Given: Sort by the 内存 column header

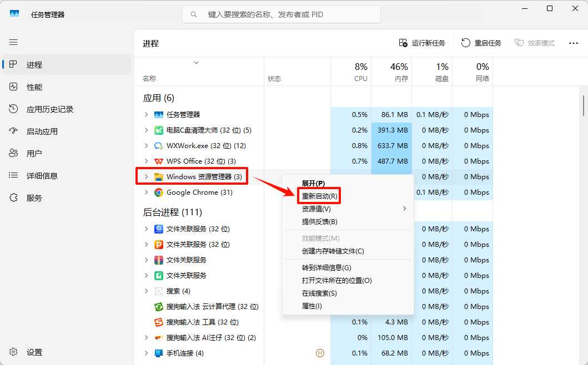Looking at the screenshot, I should pyautogui.click(x=391, y=72).
